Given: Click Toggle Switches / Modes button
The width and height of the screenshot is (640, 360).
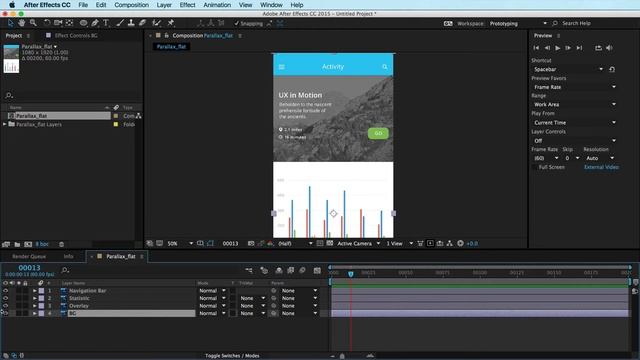Looking at the screenshot, I should pos(232,356).
